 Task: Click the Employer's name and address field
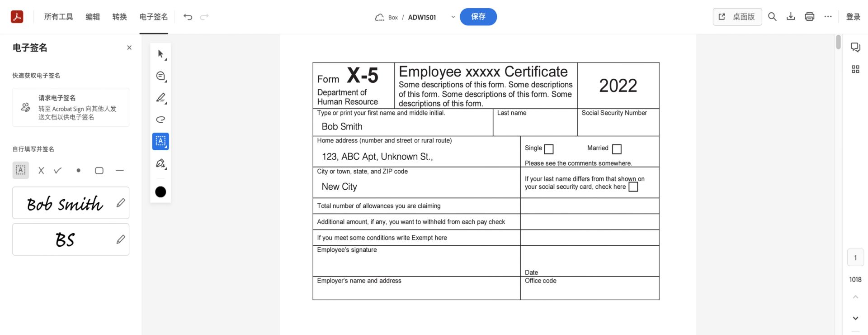416,288
